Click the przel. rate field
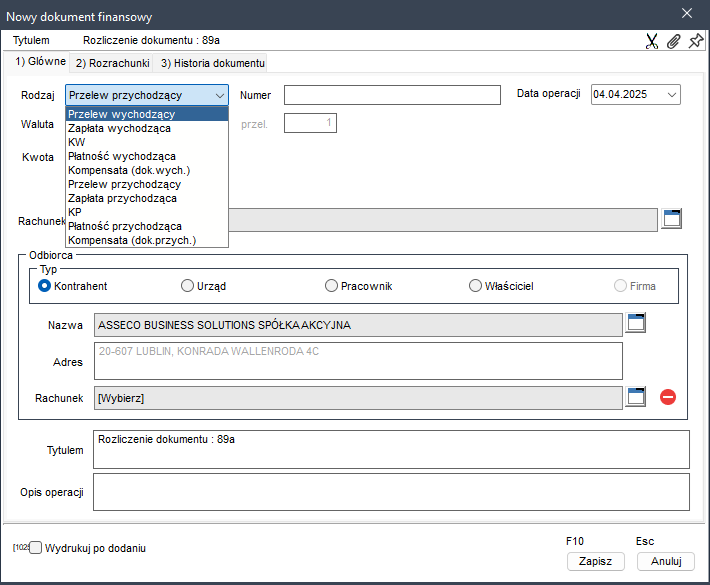Viewport: 710px width, 585px height. [x=310, y=123]
